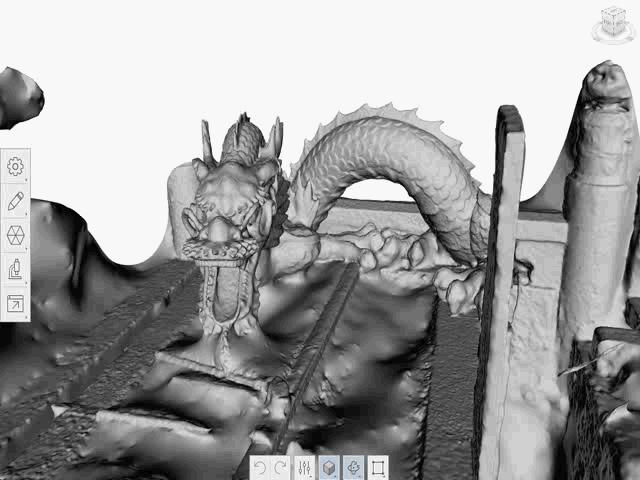Open the Export window-arrow menu
This screenshot has height=480, width=640.
point(15,304)
